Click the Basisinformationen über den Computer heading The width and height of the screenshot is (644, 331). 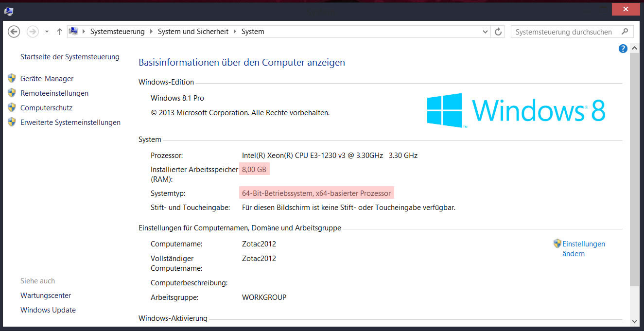click(242, 62)
